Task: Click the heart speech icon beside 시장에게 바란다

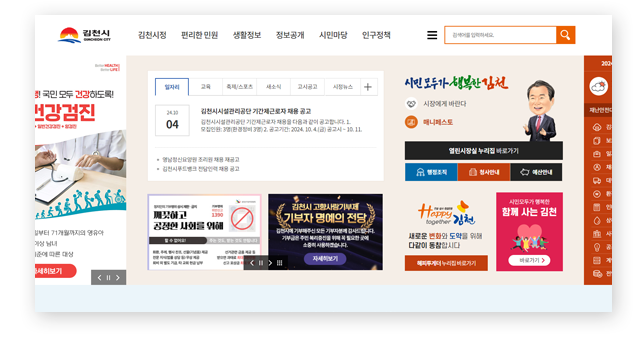Action: [411, 104]
